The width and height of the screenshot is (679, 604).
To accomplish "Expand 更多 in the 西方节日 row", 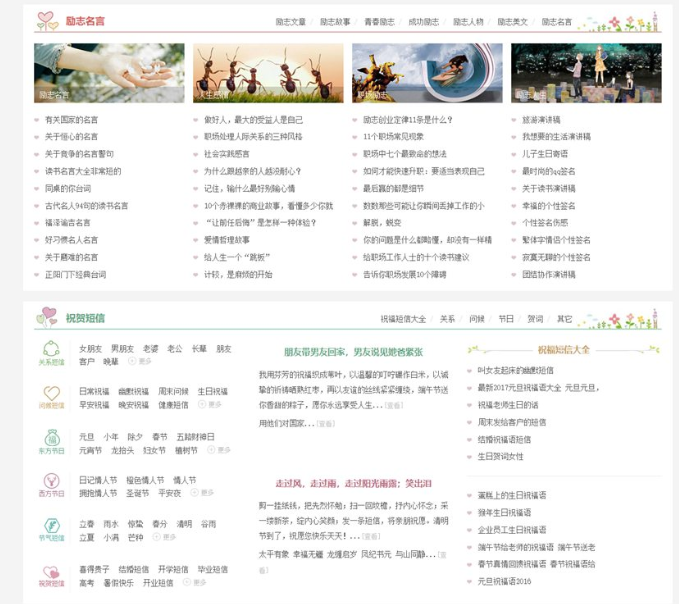I will click(202, 492).
